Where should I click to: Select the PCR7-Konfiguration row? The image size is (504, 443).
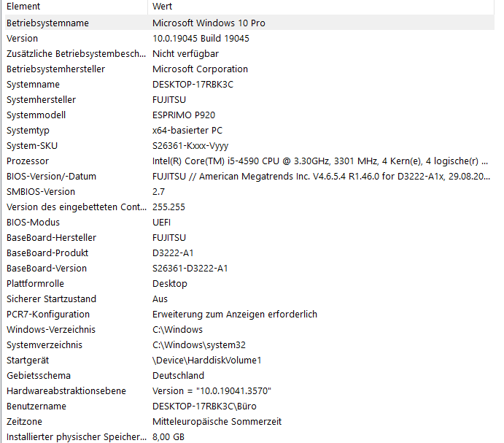coord(249,315)
